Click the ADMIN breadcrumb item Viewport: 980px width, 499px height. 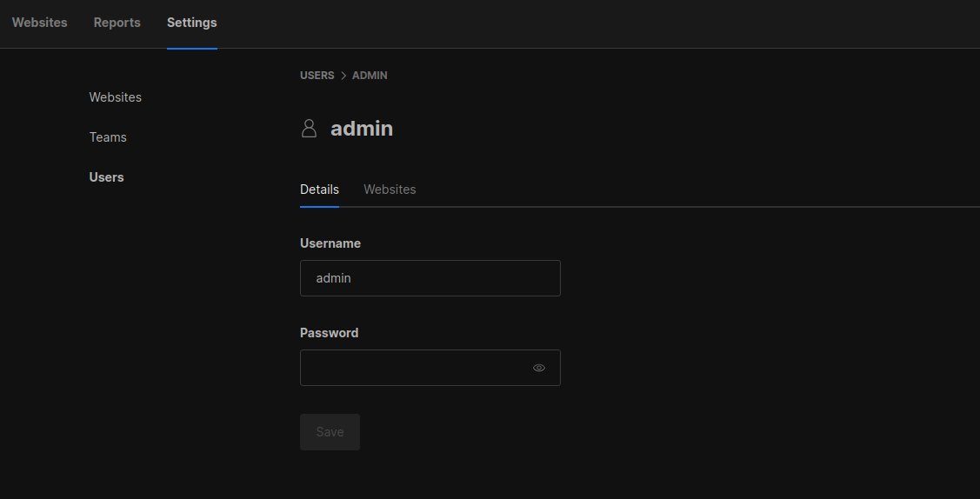[370, 76]
